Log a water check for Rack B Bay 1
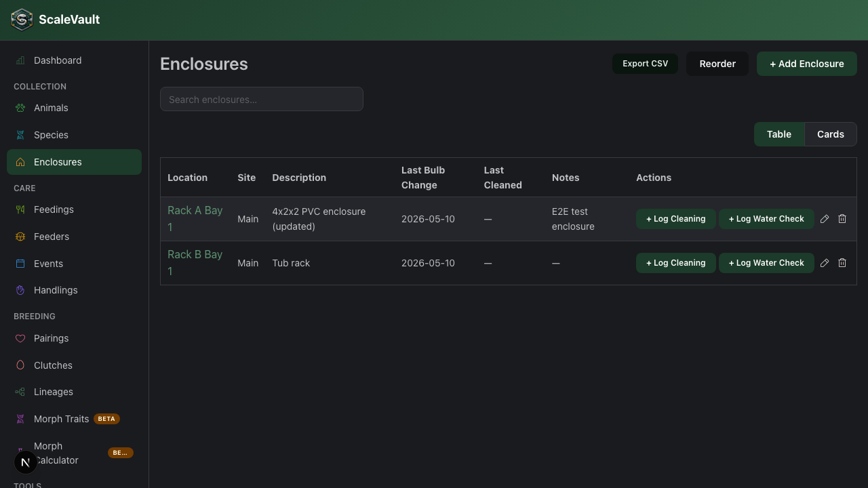The height and width of the screenshot is (488, 868). click(766, 263)
